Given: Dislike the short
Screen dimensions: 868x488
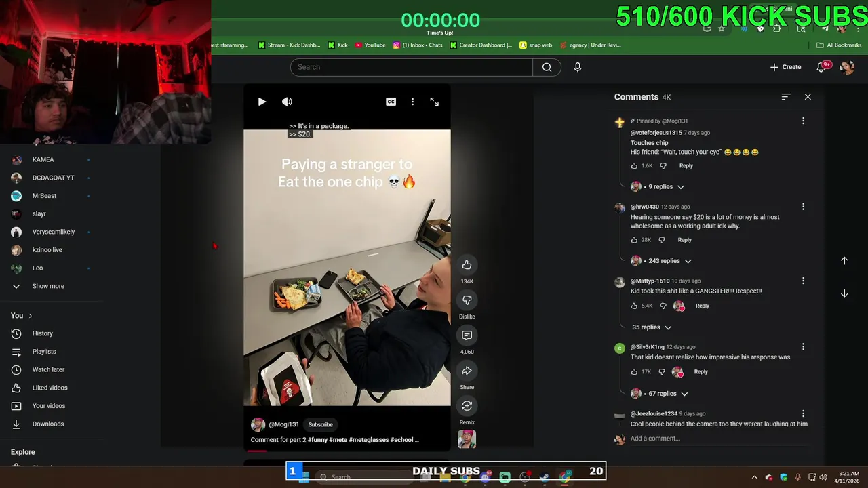Looking at the screenshot, I should (467, 300).
